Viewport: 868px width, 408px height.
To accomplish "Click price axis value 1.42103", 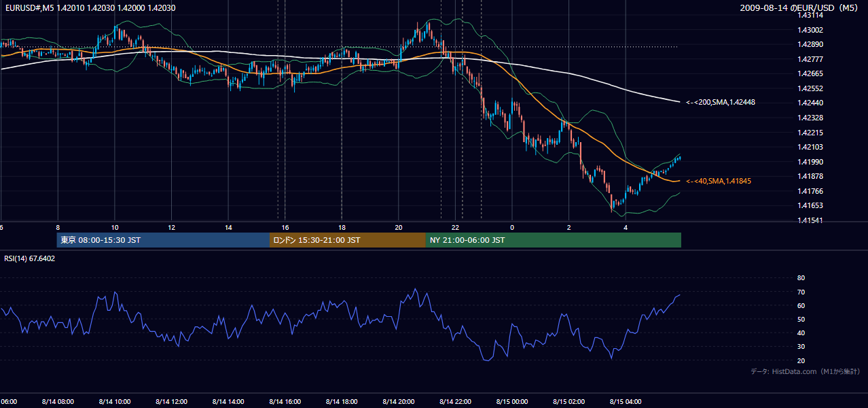I will point(810,147).
